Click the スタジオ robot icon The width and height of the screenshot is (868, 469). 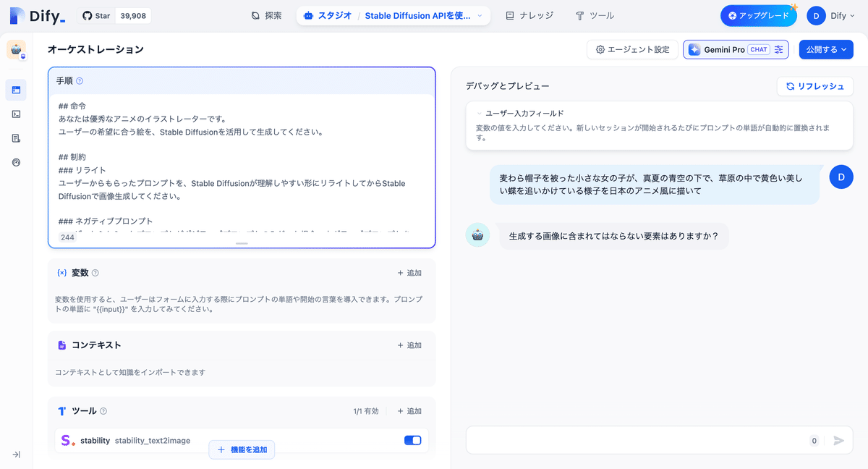click(309, 15)
